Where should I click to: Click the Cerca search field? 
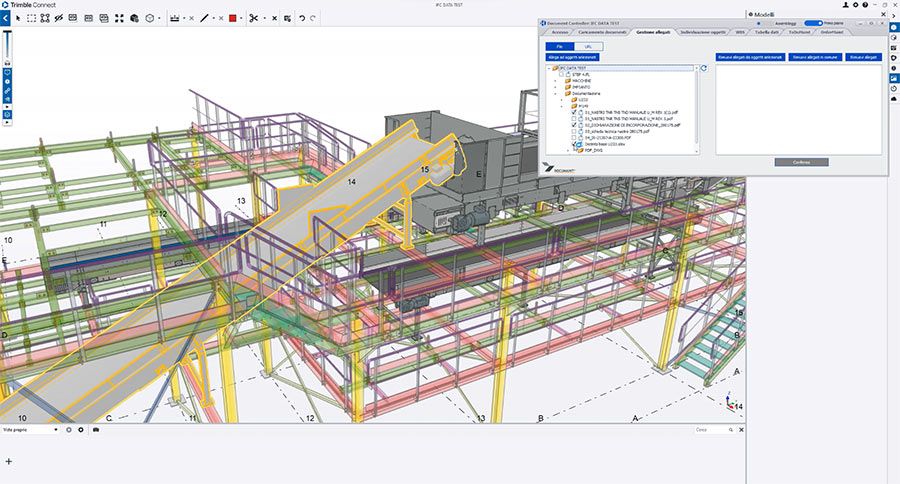714,429
